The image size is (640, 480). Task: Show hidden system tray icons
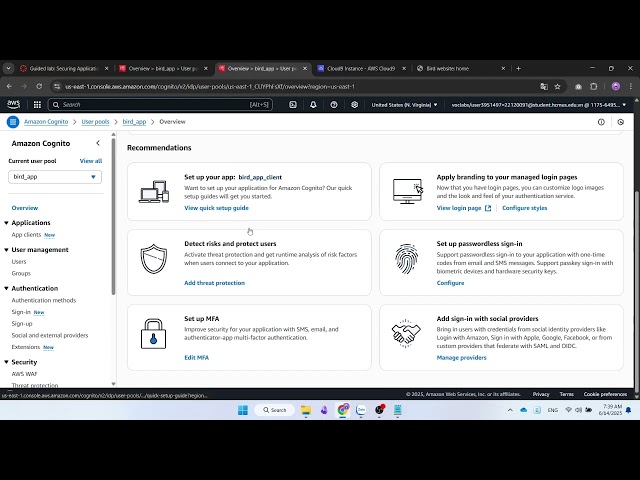pos(510,410)
